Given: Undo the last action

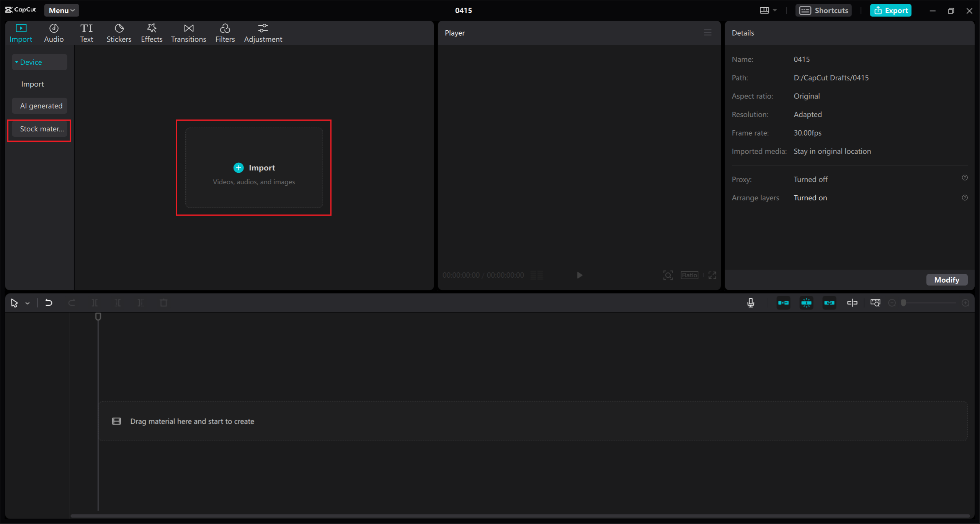Looking at the screenshot, I should [x=49, y=303].
